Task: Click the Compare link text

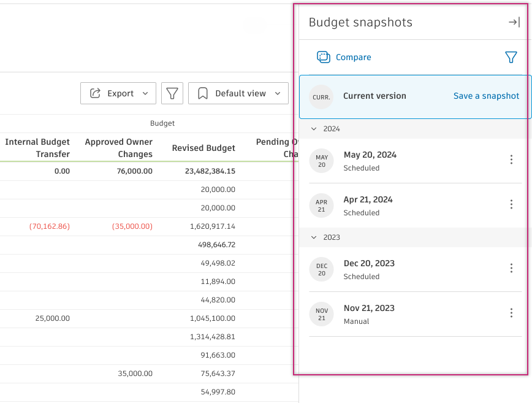Action: pos(353,57)
